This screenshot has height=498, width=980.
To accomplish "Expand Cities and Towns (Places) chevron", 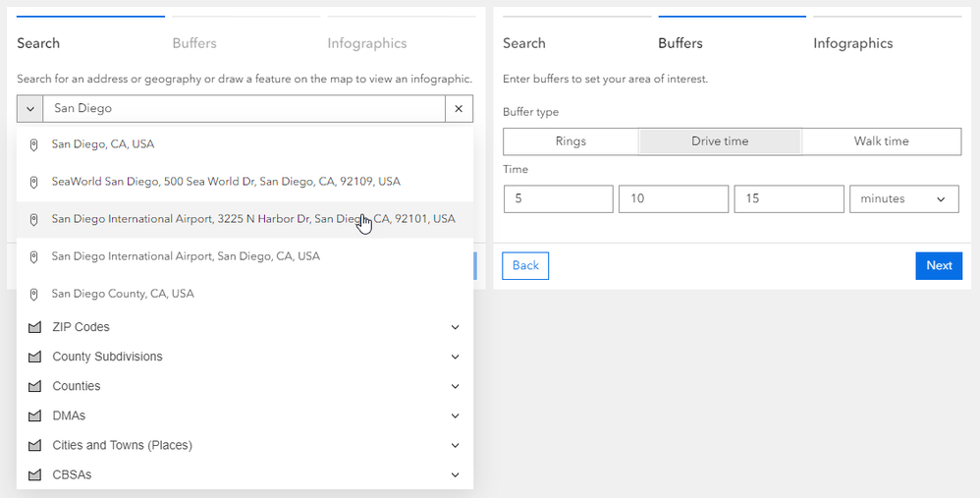I will [455, 445].
